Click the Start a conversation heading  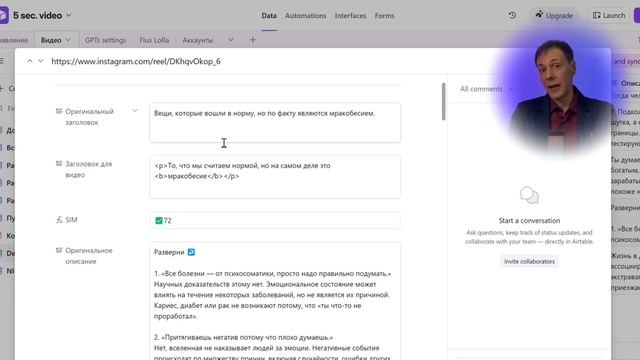pos(529,220)
